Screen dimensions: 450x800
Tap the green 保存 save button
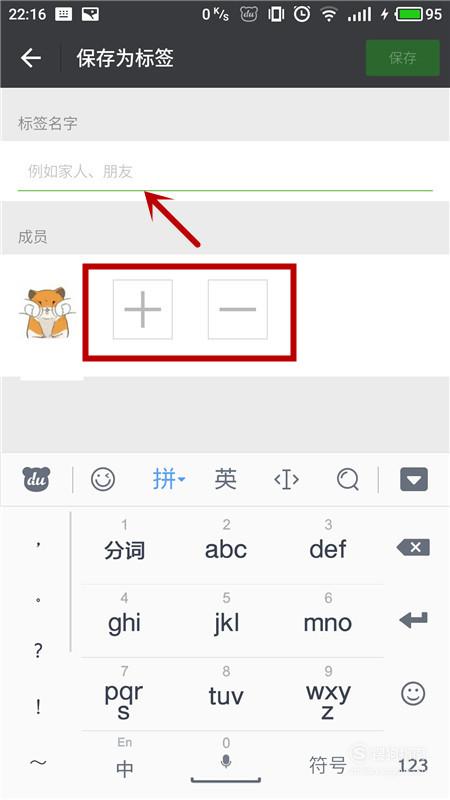pyautogui.click(x=403, y=58)
